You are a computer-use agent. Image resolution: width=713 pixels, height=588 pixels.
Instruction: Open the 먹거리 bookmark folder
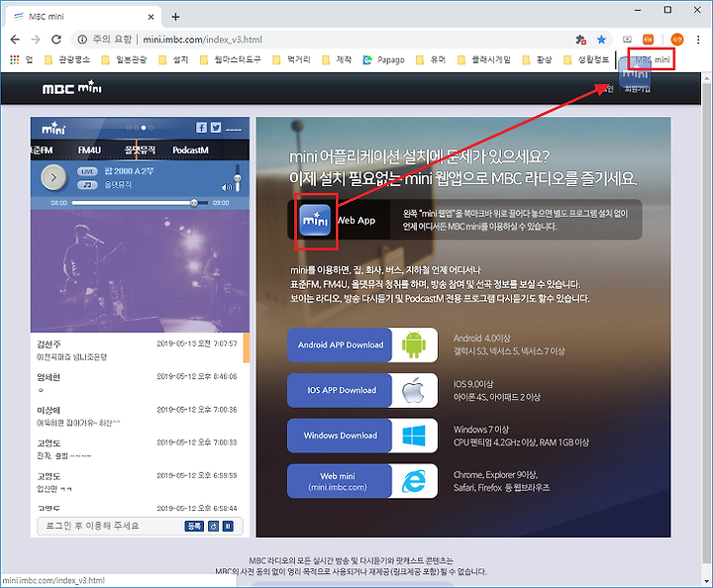coord(291,59)
